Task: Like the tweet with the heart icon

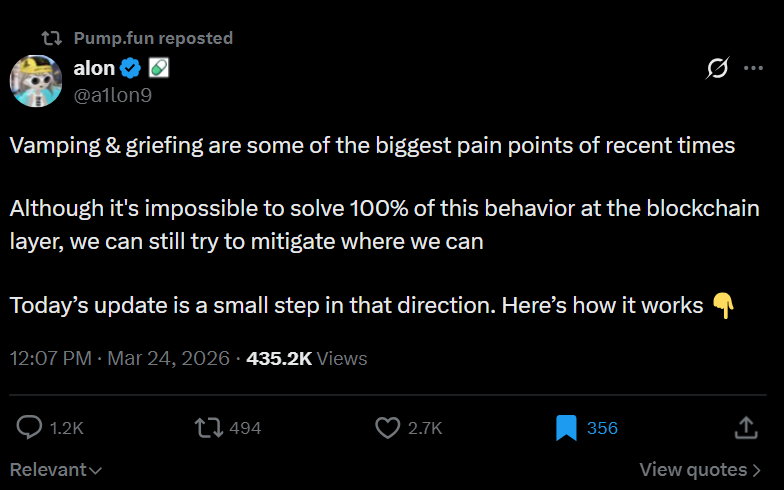Action: pos(387,428)
